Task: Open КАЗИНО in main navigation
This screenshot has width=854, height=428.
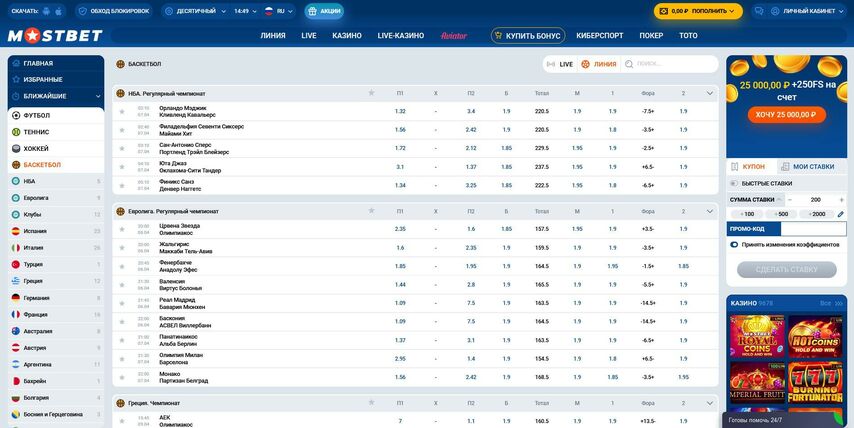Action: (347, 35)
